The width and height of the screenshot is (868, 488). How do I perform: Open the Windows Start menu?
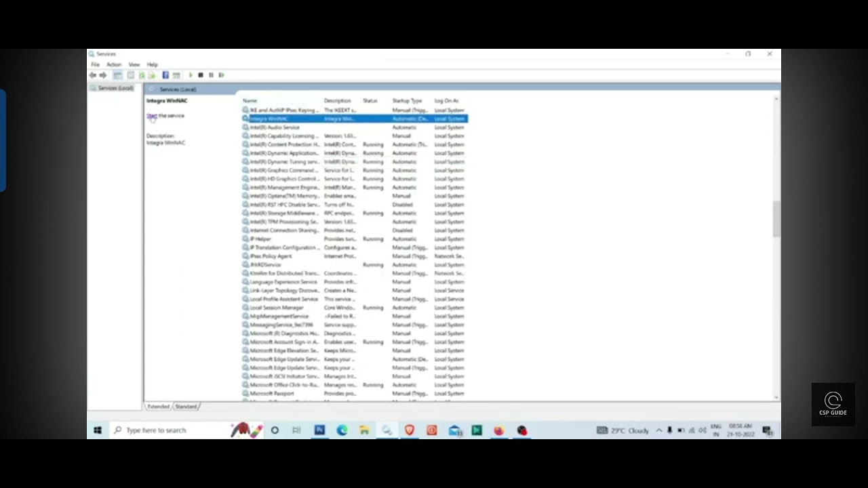tap(98, 430)
